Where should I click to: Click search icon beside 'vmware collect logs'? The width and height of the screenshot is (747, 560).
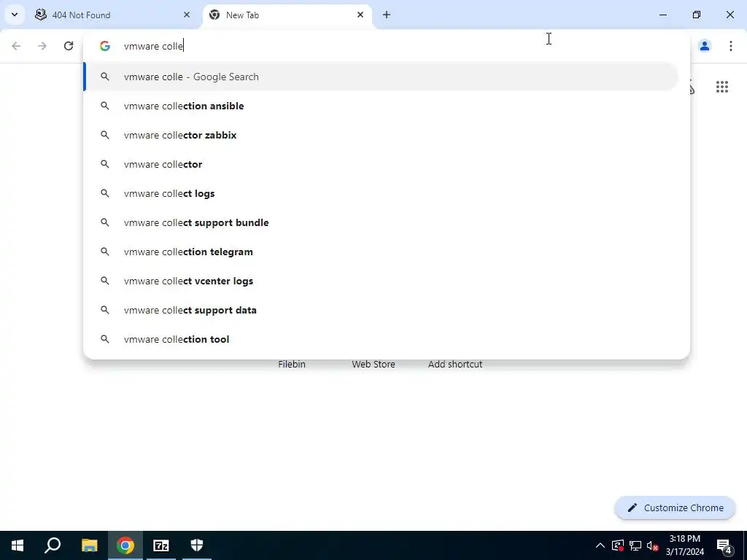pos(105,193)
